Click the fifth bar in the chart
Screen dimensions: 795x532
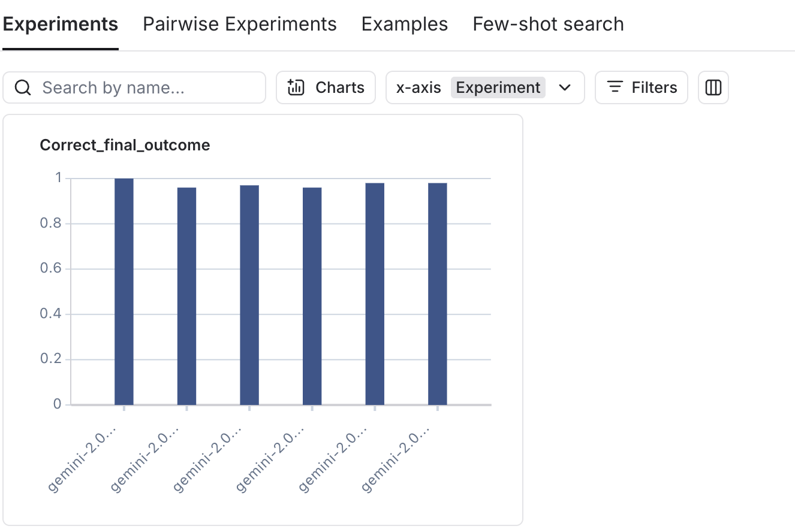click(375, 294)
